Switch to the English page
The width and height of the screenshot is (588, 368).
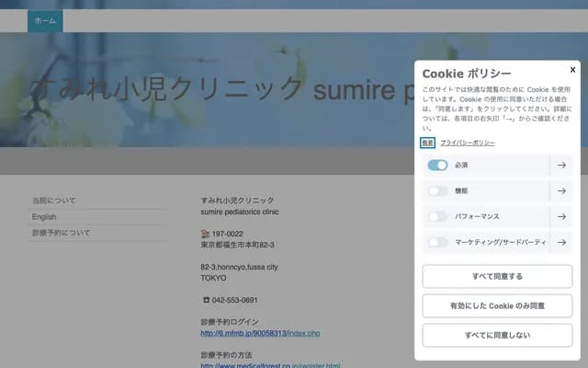click(x=44, y=217)
